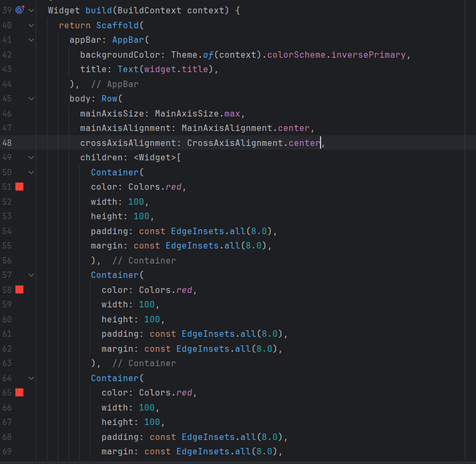Click 'EdgeInsets' on padding line 54
This screenshot has width=476, height=464.
point(197,231)
